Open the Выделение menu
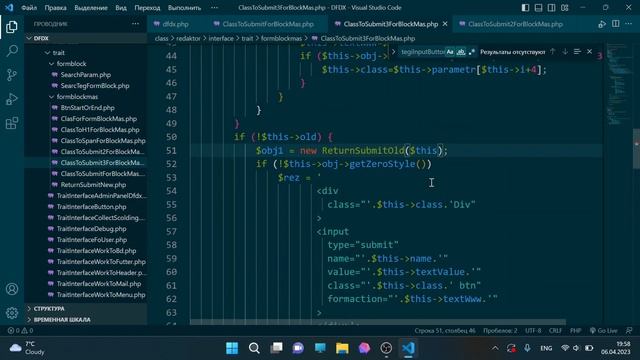The height and width of the screenshot is (360, 640). tap(91, 8)
